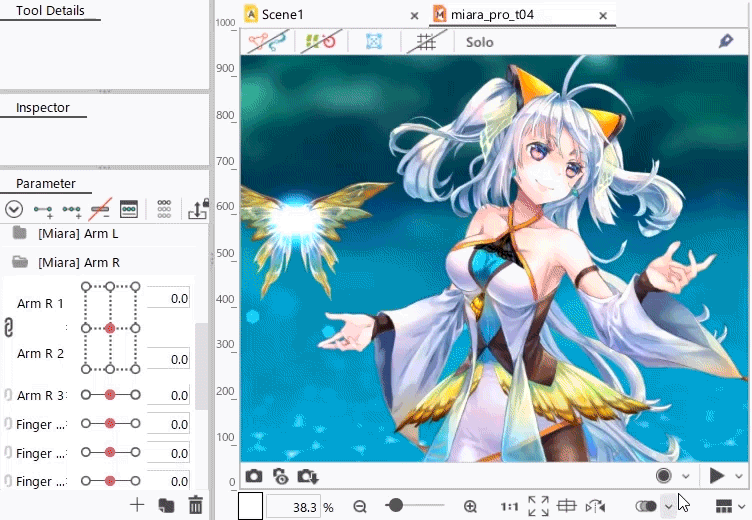This screenshot has width=752, height=520.
Task: Toggle the parameter lock upload icon
Action: [199, 209]
